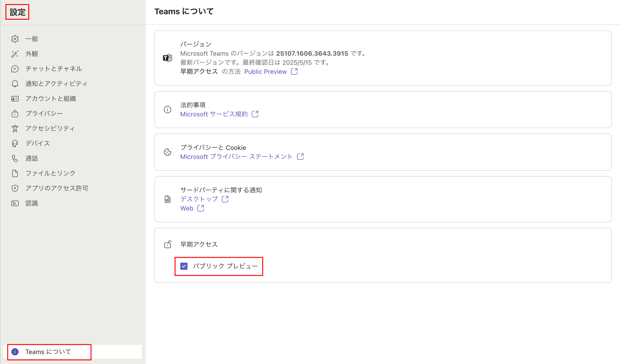The height and width of the screenshot is (364, 620).
Task: Click the external link icon after Web
Action: coord(201,208)
